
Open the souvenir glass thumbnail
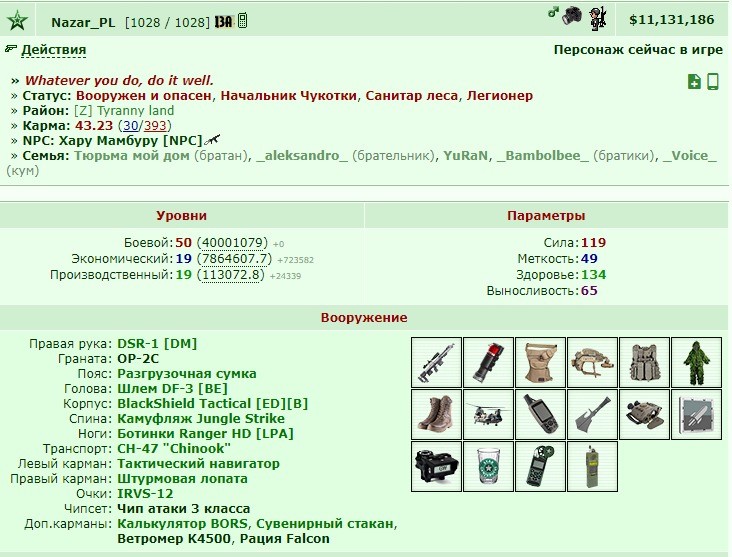(x=488, y=466)
